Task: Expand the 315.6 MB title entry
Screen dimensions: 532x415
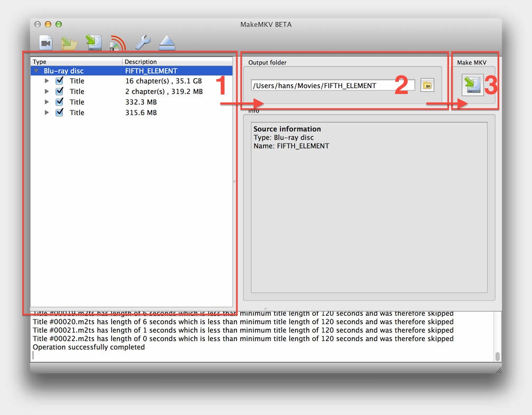Action: (47, 112)
